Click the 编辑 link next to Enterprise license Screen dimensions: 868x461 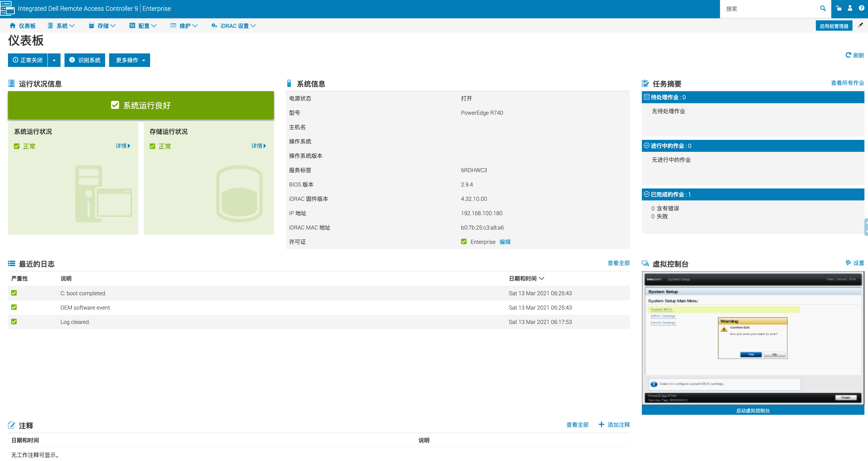pos(505,242)
